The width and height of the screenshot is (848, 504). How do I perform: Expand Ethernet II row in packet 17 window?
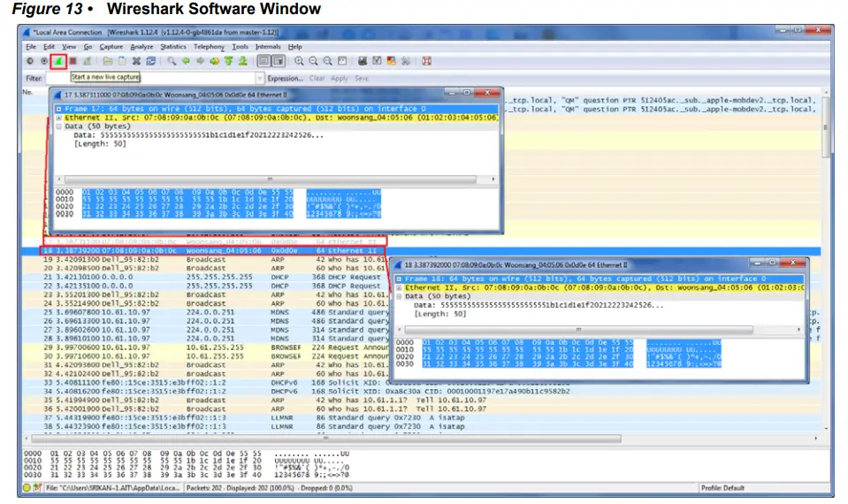pyautogui.click(x=58, y=118)
